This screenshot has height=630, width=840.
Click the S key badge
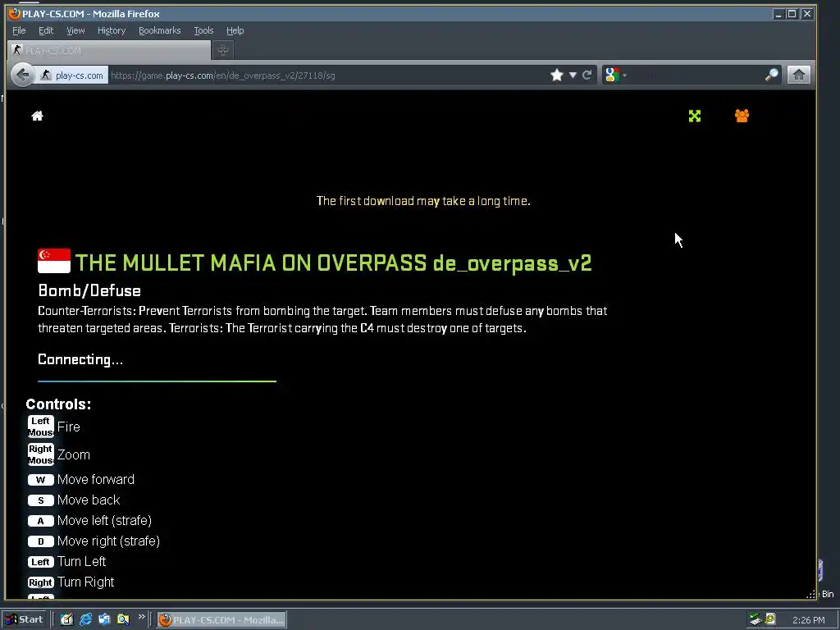[x=41, y=500]
